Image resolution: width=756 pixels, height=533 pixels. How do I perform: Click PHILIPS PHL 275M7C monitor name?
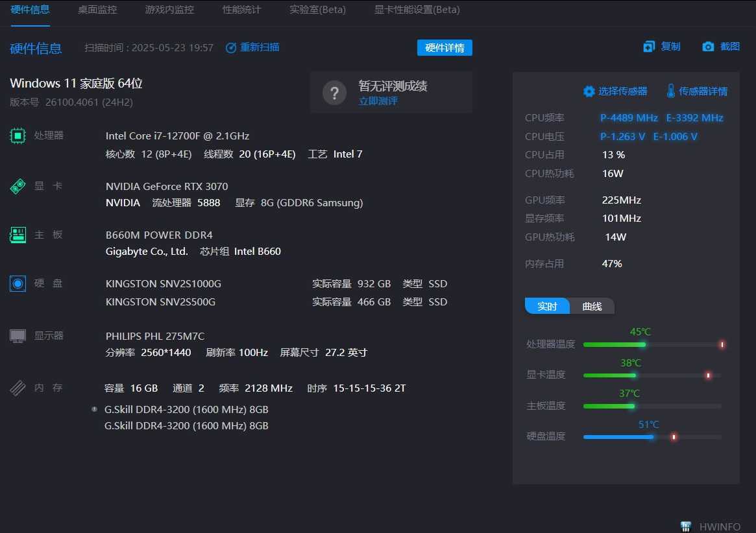coord(155,337)
